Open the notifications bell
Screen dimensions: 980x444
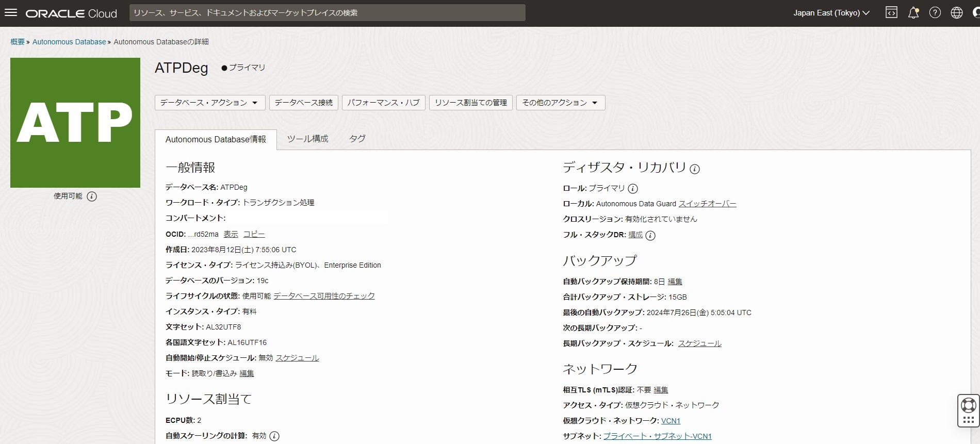point(913,13)
